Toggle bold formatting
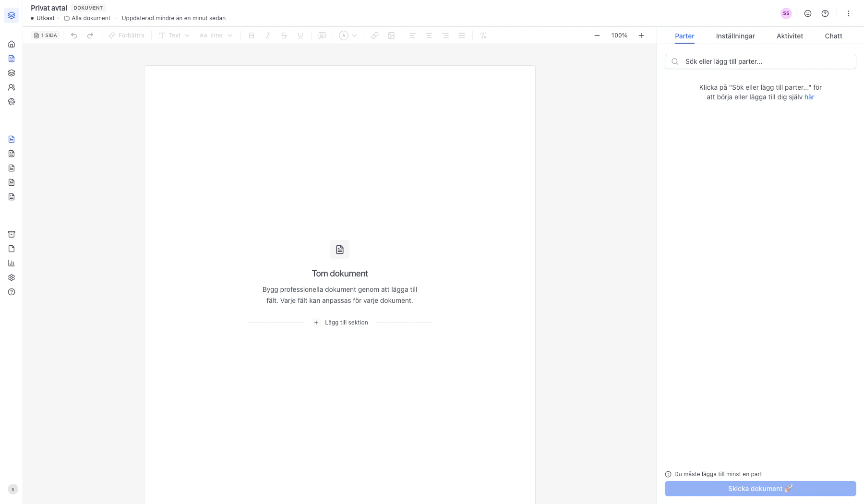Viewport: 864px width, 504px height. tap(252, 36)
